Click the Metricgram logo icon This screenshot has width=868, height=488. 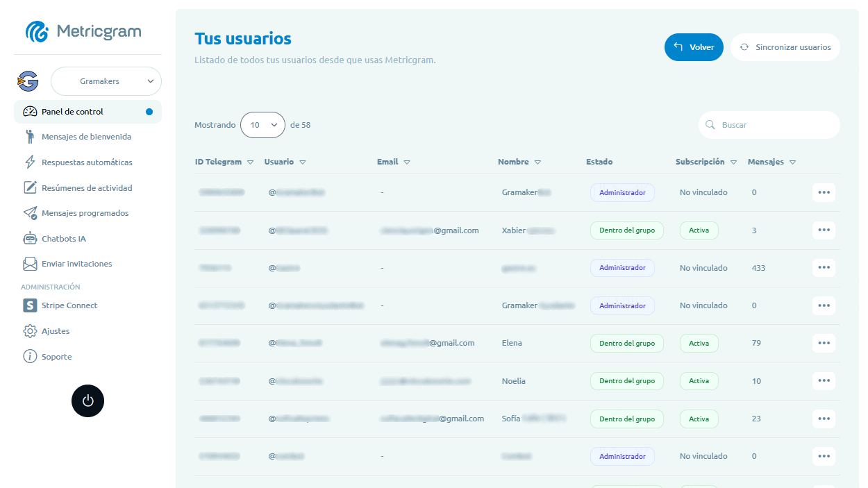37,31
